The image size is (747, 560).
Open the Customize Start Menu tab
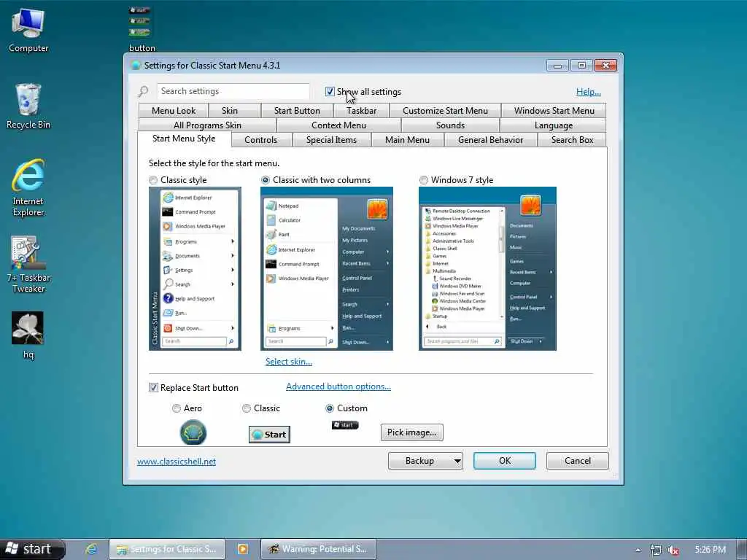coord(445,111)
